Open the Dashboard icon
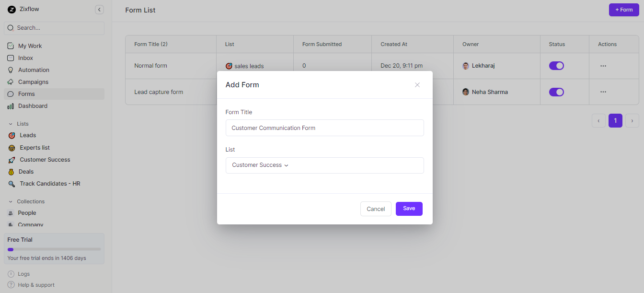This screenshot has height=293, width=644. click(x=11, y=105)
